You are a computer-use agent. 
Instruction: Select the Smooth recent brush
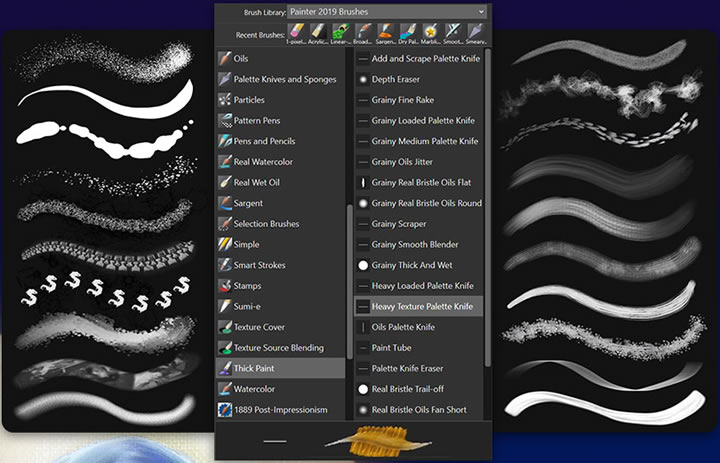tap(453, 34)
